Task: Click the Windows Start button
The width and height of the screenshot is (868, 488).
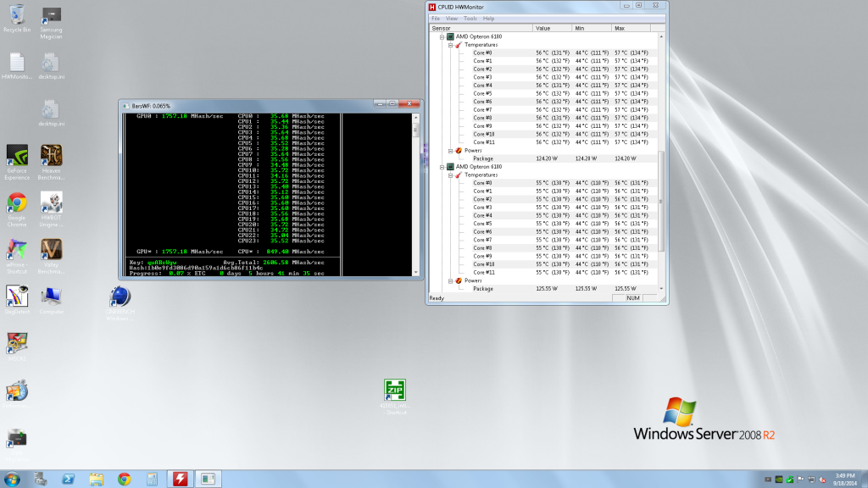Action: (14, 479)
